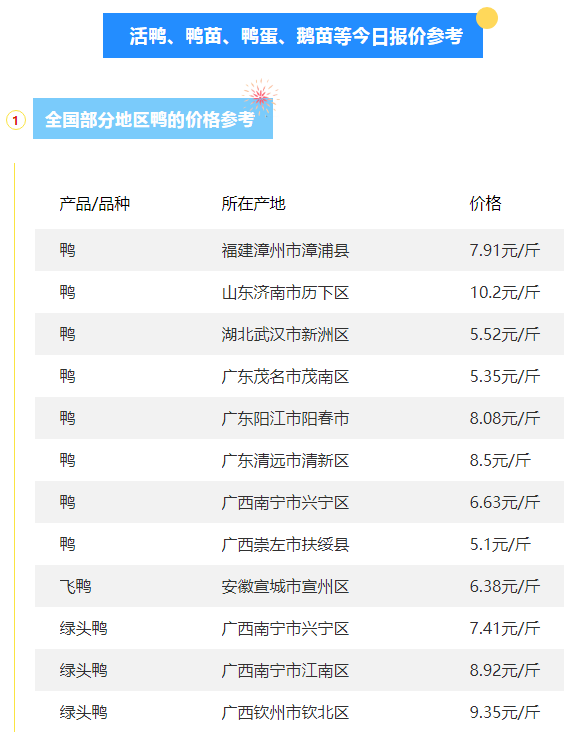Click the 6.63元/斤 price cell
Image resolution: width=582 pixels, height=732 pixels.
(505, 502)
